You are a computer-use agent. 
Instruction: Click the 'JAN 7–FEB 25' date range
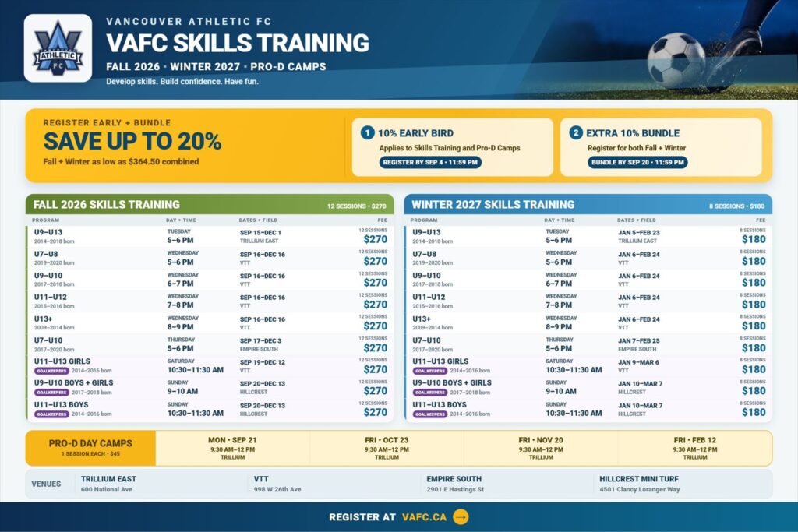639,340
